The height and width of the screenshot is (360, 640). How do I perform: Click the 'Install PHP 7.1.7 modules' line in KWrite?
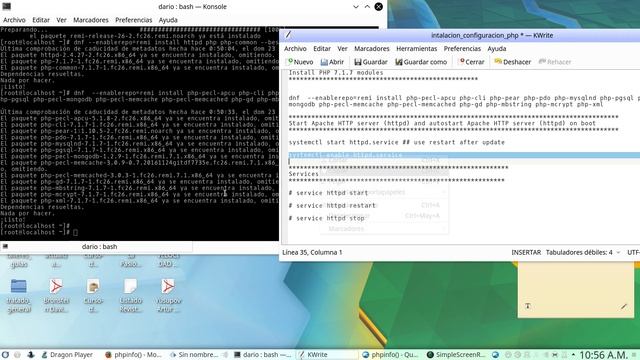tap(336, 73)
